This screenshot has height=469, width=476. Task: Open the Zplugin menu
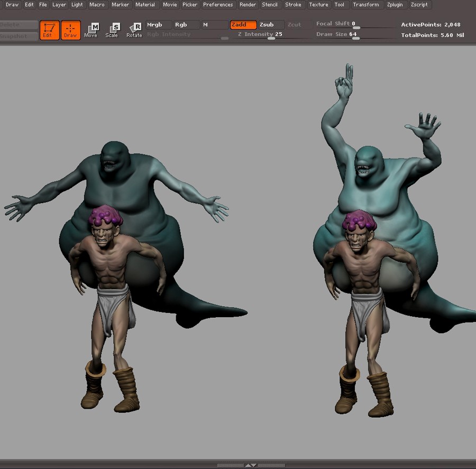click(x=394, y=5)
